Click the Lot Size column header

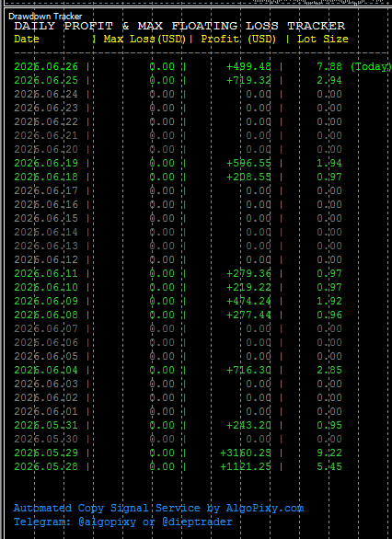323,39
